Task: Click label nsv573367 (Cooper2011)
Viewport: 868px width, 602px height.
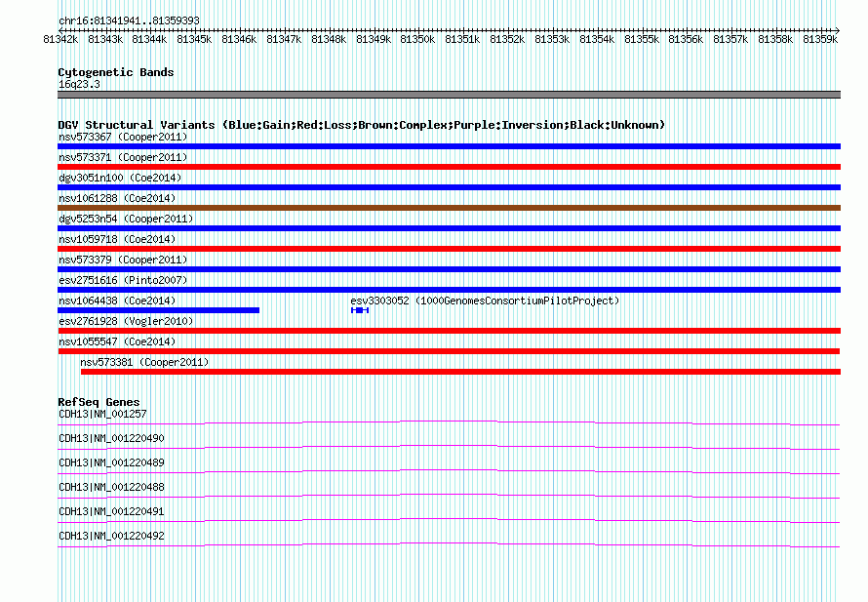Action: point(123,137)
